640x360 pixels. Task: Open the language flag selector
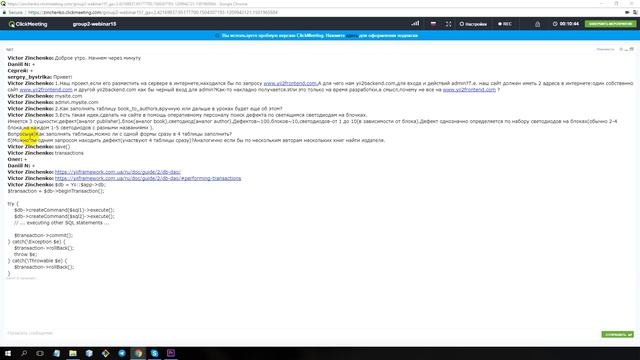[433, 24]
